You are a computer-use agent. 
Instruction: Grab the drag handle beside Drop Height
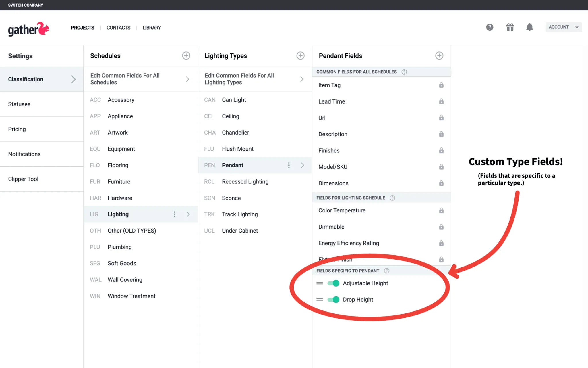320,300
